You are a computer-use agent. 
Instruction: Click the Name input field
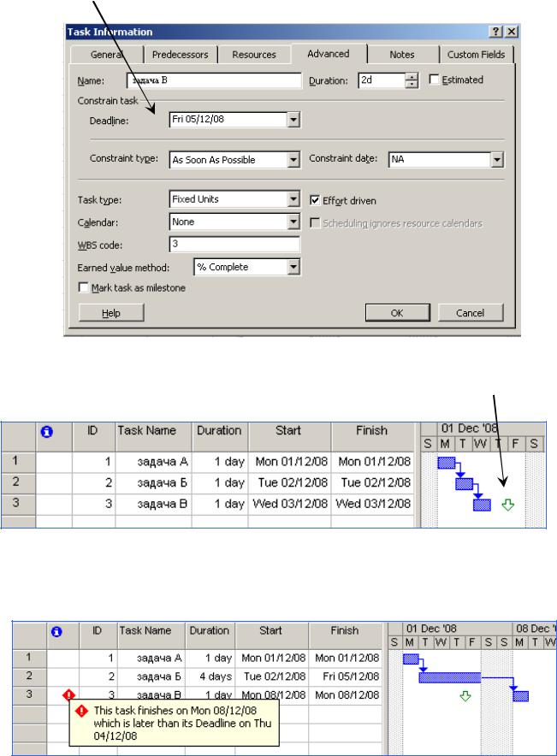point(214,80)
